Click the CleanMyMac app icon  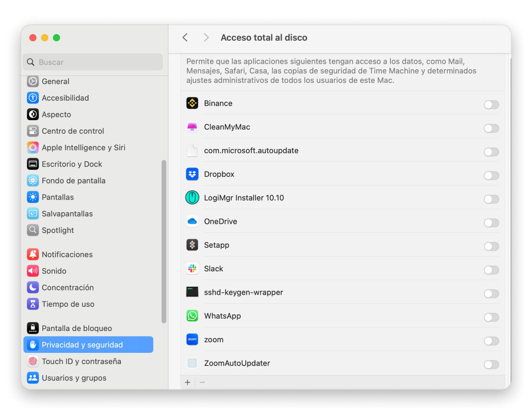[x=192, y=127]
